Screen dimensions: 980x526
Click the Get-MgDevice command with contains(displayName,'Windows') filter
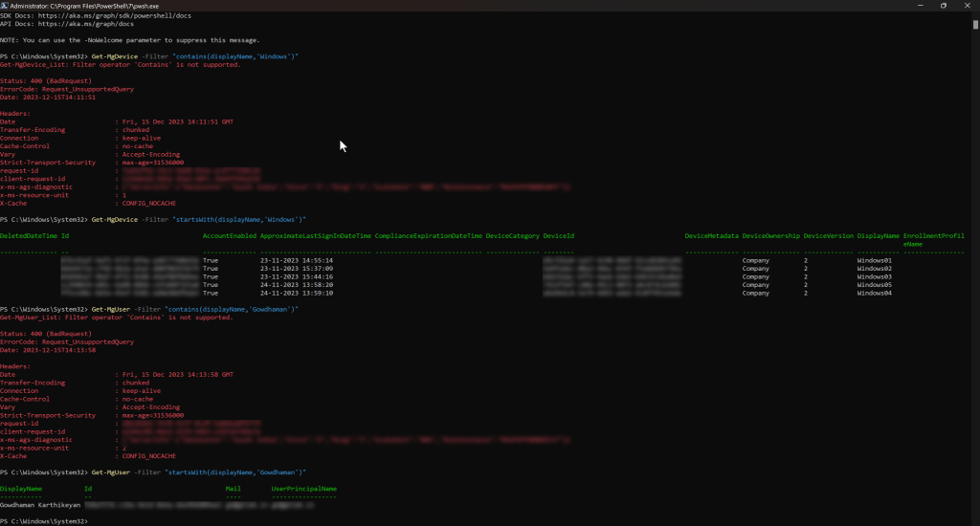[x=195, y=56]
